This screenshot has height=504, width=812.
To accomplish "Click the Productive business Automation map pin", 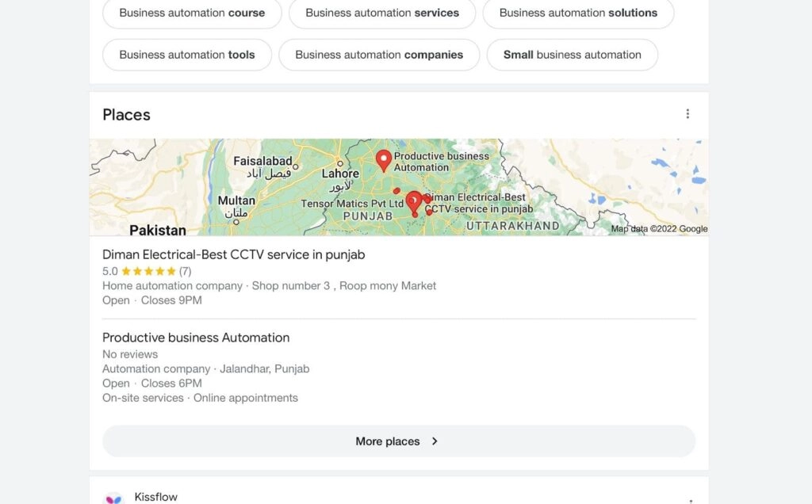I will 384,160.
